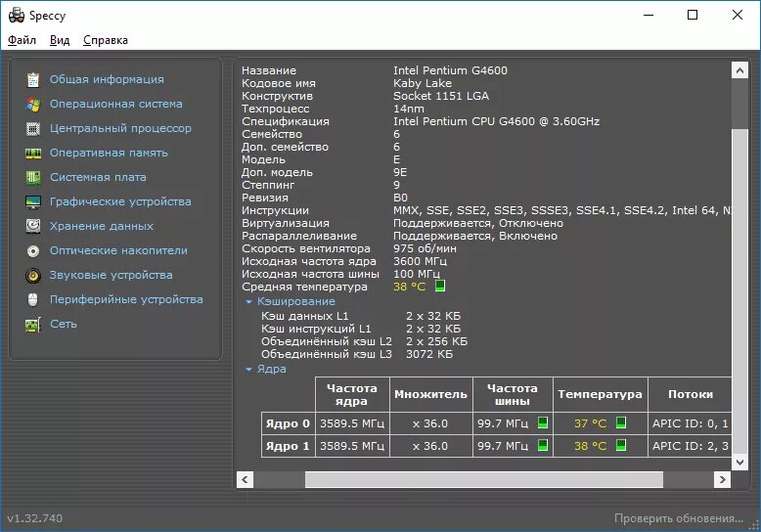Open Операционная система section
Viewport: 761px width, 532px height.
116,104
